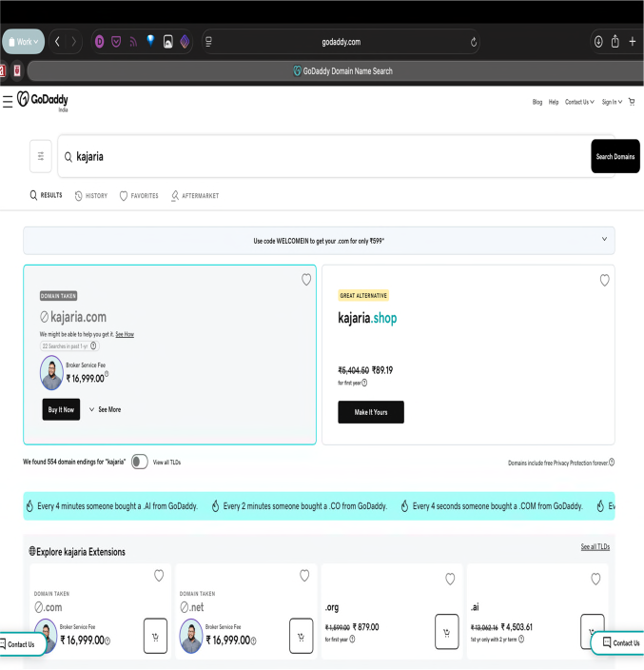Viewport: 644px width, 670px height.
Task: Go forward in browser history
Action: [74, 42]
